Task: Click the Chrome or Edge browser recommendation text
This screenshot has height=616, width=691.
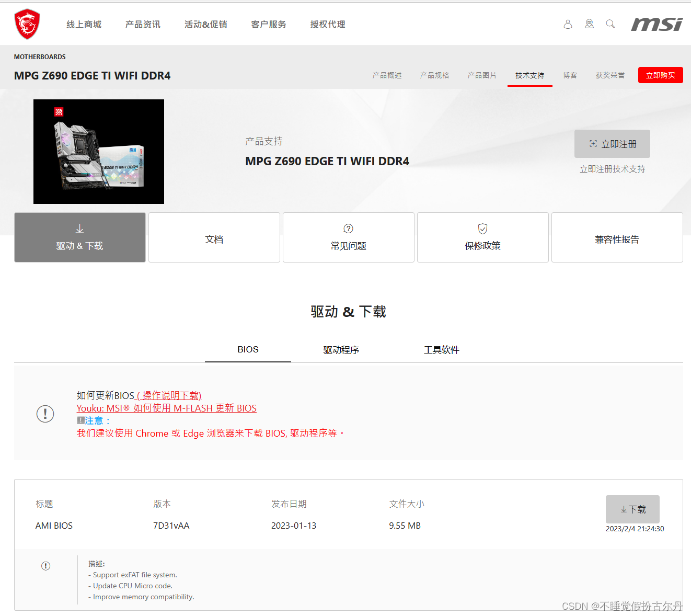Action: (x=211, y=433)
